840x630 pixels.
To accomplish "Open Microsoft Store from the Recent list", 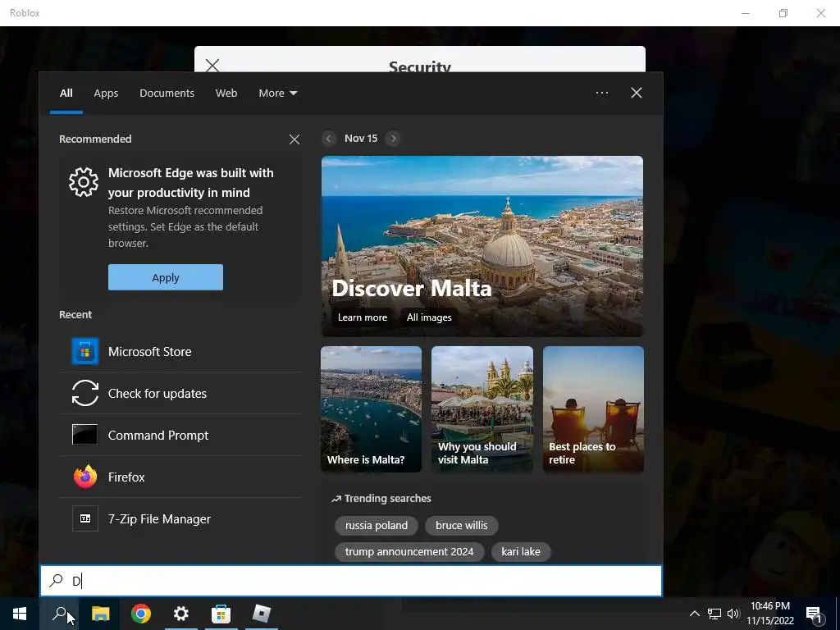I will pyautogui.click(x=180, y=351).
